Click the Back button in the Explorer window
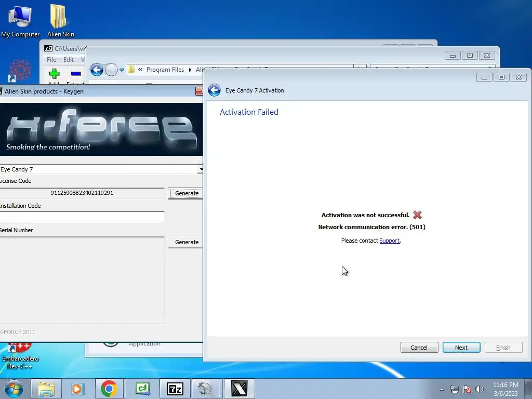 tap(97, 70)
